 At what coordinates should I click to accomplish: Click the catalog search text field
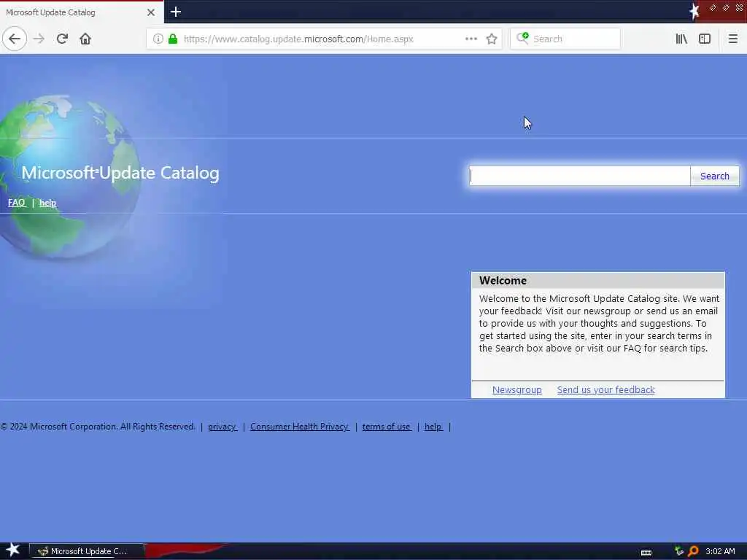click(580, 176)
